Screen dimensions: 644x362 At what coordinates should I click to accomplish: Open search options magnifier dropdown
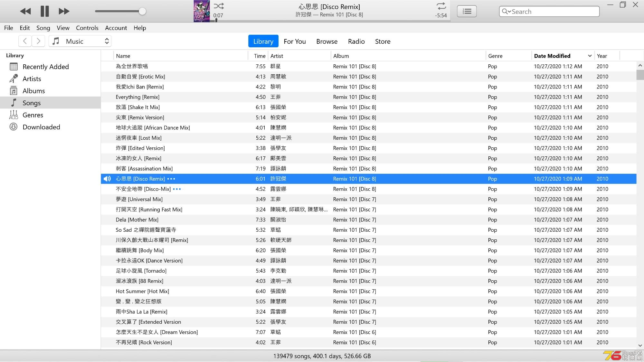(506, 12)
